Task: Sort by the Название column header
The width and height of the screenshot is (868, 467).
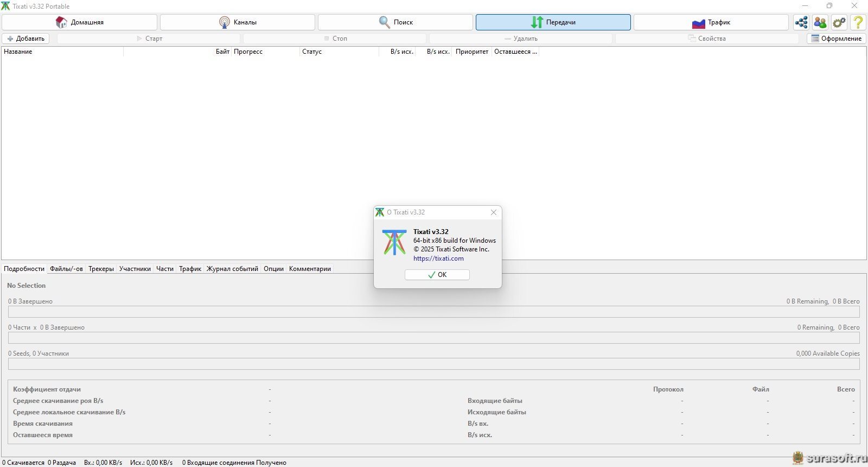Action: [x=62, y=52]
